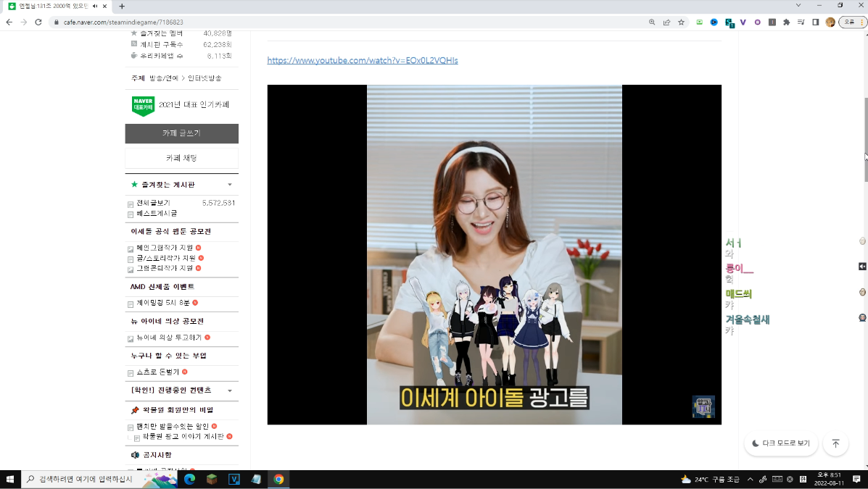Open the 전체글보기 board
The height and width of the screenshot is (489, 868).
point(153,203)
